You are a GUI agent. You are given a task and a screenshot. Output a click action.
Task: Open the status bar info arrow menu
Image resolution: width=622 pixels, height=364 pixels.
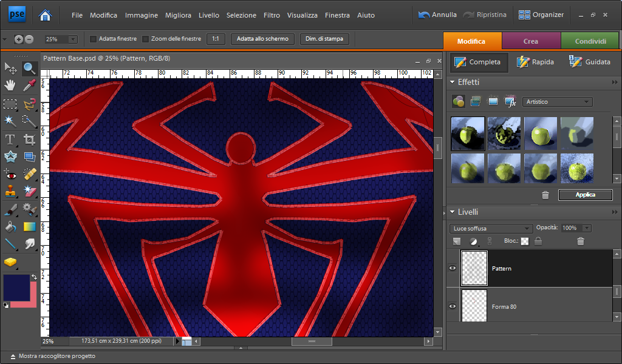[177, 340]
